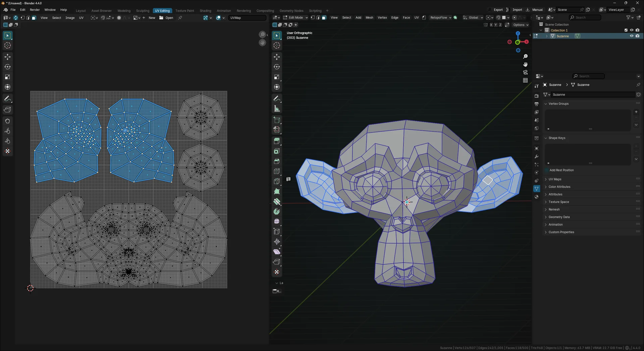Open the Modifiers wrench properties tab
The width and height of the screenshot is (644, 351).
pyautogui.click(x=537, y=157)
